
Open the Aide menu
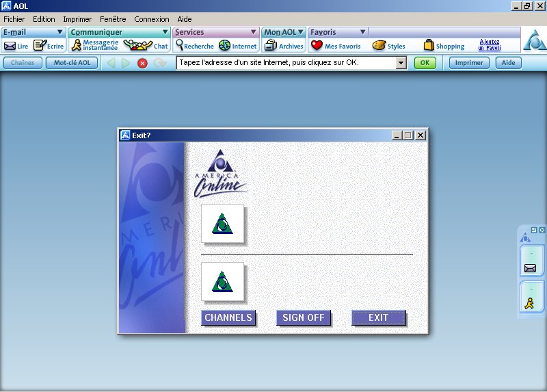point(185,19)
